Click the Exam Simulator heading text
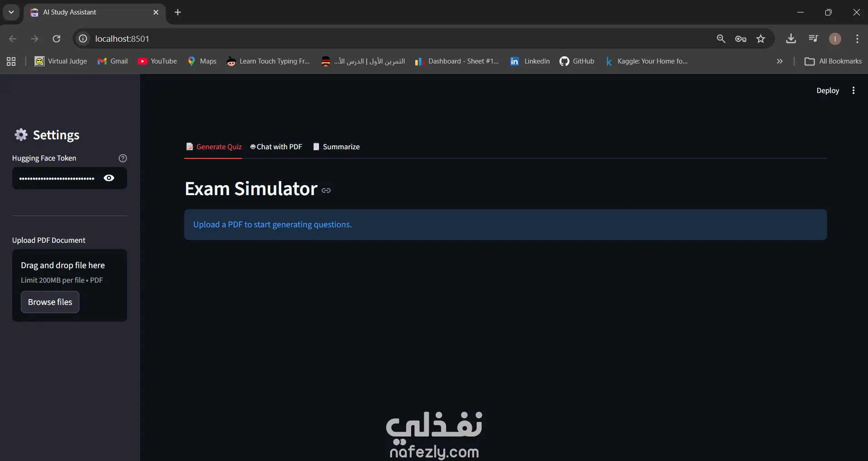The width and height of the screenshot is (868, 461). [251, 188]
